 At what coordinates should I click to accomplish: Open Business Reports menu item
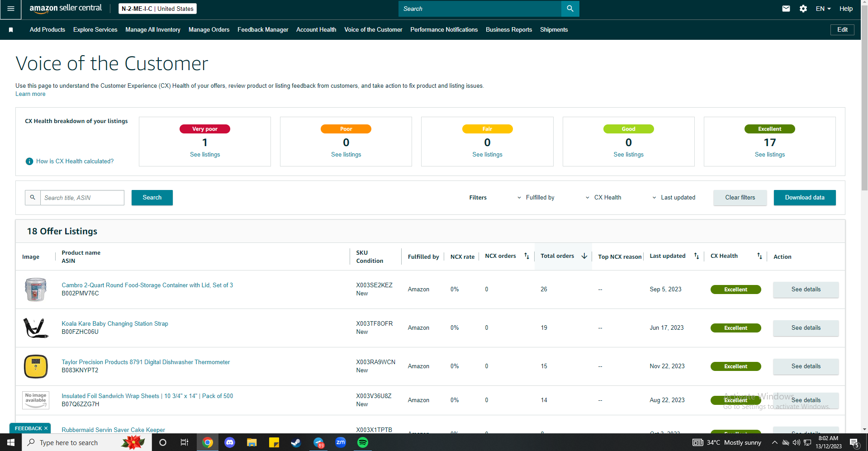coord(509,30)
